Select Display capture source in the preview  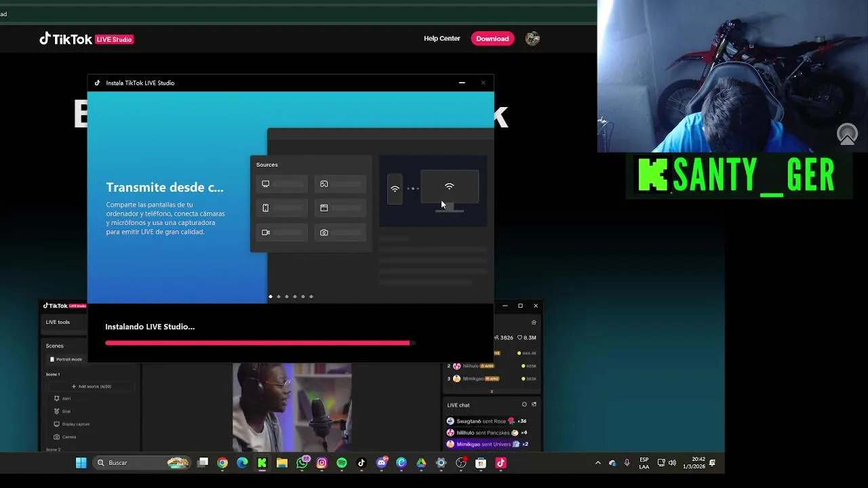click(x=71, y=424)
